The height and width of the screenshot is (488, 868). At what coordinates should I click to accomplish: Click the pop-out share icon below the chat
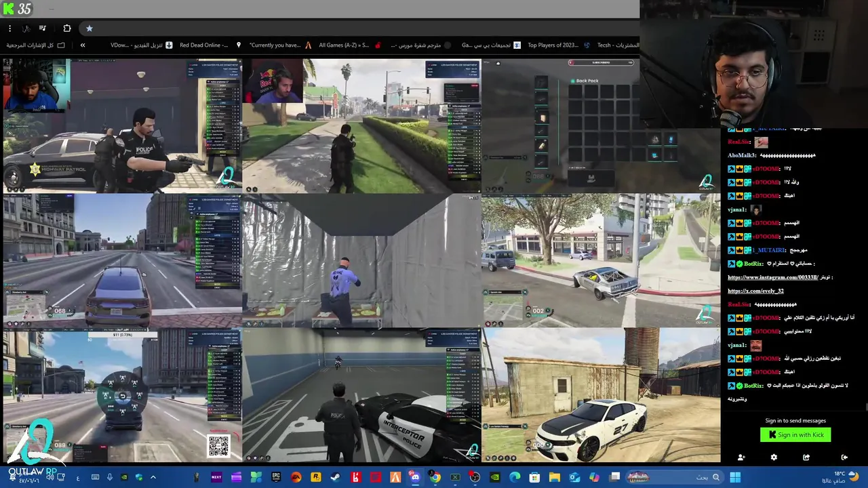coord(806,457)
